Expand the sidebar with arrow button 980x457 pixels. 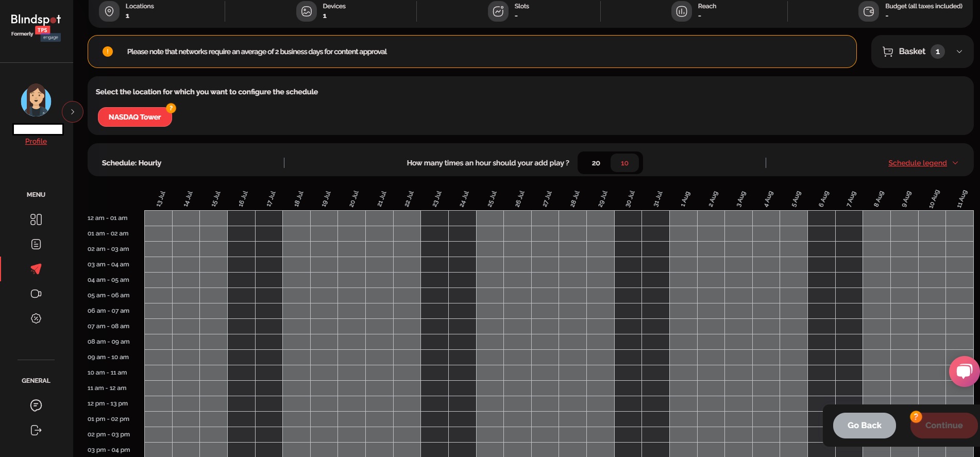click(73, 112)
